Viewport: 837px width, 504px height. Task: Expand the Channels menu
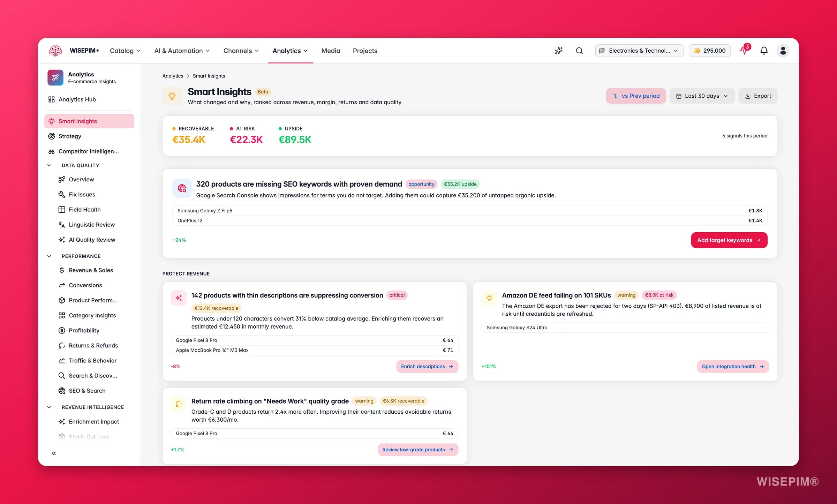tap(241, 51)
